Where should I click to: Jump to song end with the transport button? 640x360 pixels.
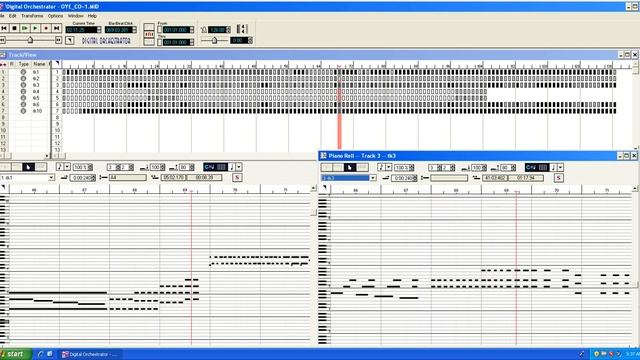57,28
